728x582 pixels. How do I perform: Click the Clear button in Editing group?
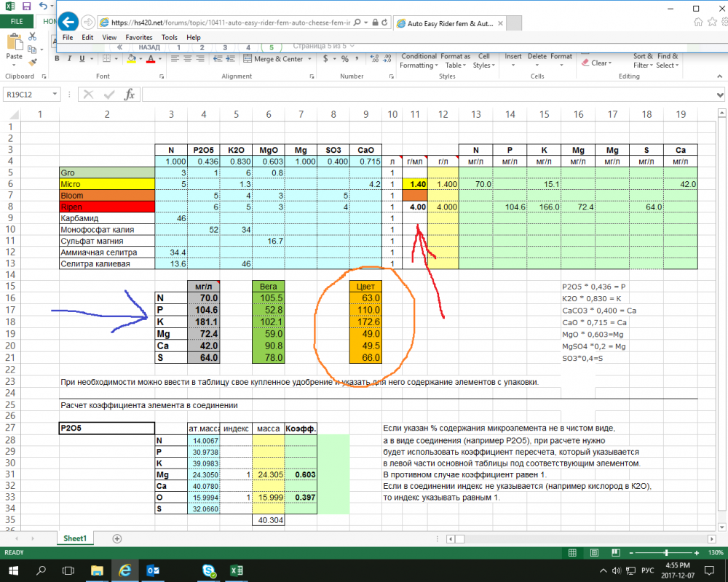coord(597,63)
